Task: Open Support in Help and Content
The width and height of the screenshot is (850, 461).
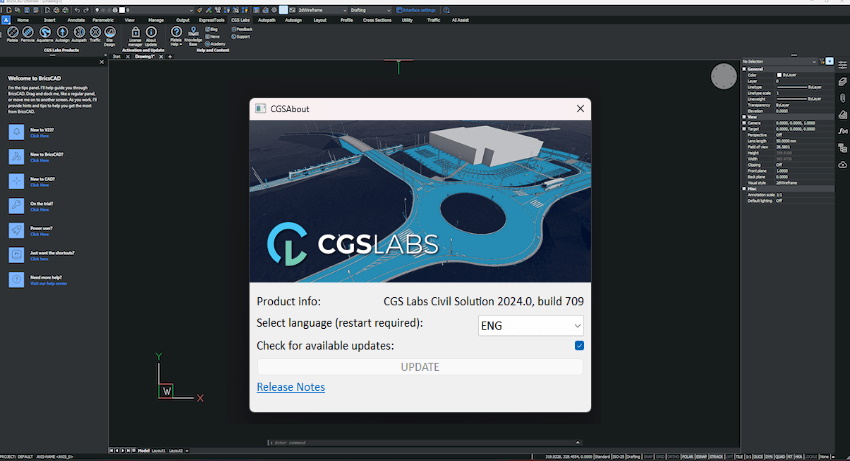Action: pyautogui.click(x=241, y=36)
